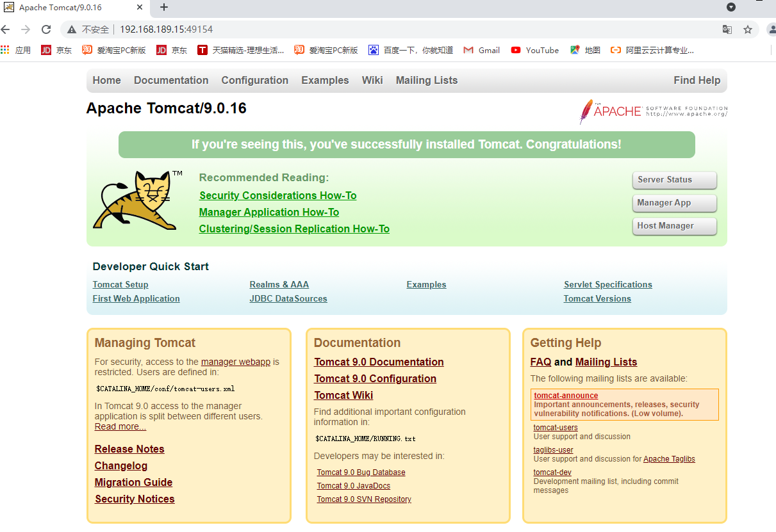Open Manager Application How-To link
Screen dimensions: 776x532
click(269, 212)
